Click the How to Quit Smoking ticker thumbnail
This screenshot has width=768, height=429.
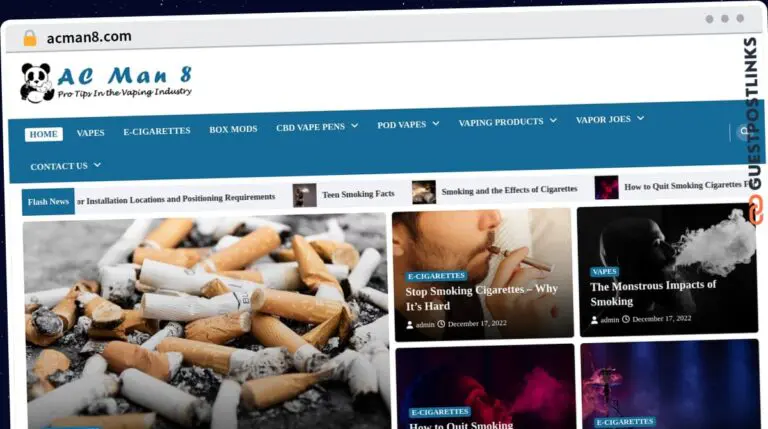[606, 188]
